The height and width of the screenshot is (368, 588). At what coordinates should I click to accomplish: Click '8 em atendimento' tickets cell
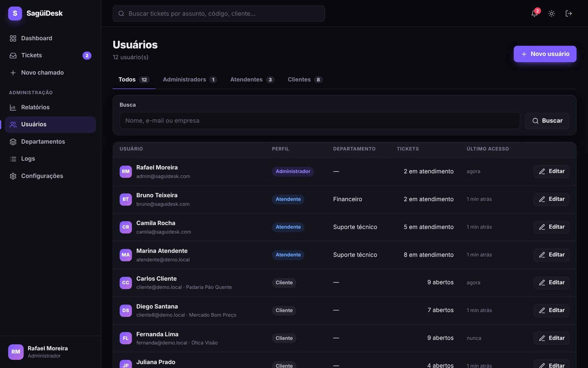coord(429,255)
